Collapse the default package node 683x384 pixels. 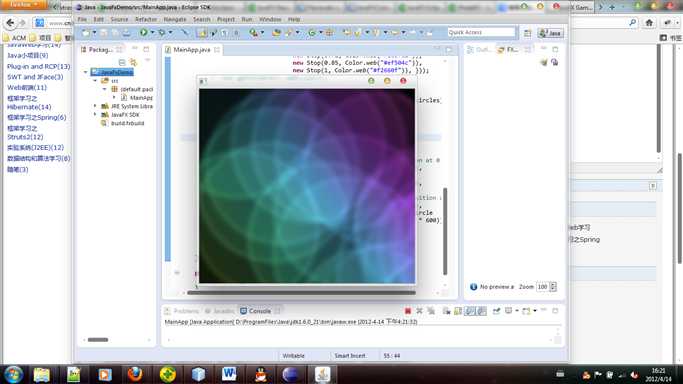pyautogui.click(x=105, y=89)
